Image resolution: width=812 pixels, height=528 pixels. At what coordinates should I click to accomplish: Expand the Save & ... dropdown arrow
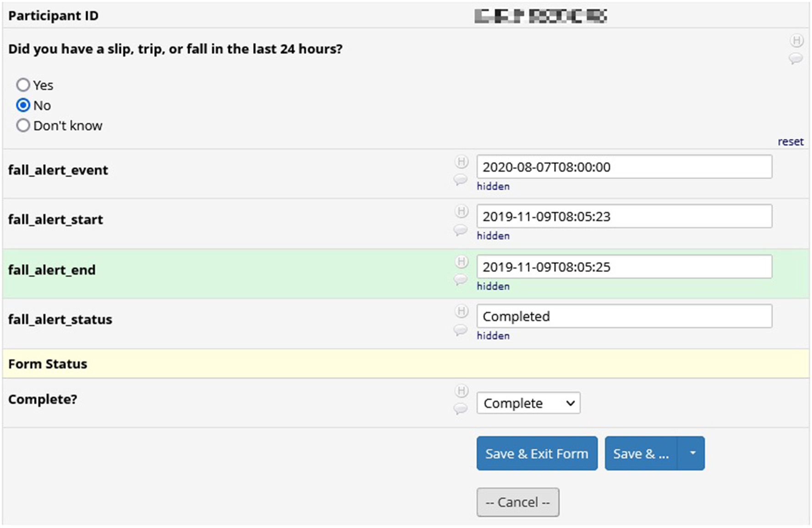point(692,453)
